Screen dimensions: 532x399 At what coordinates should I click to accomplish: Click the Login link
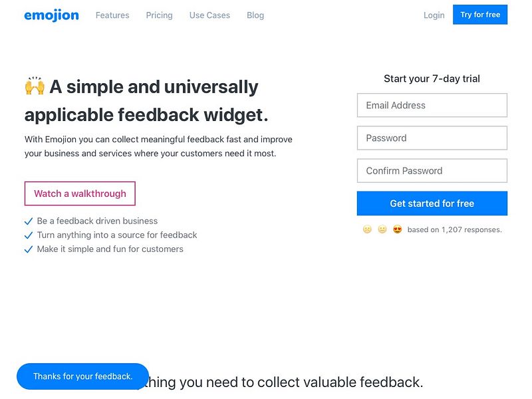pos(434,15)
